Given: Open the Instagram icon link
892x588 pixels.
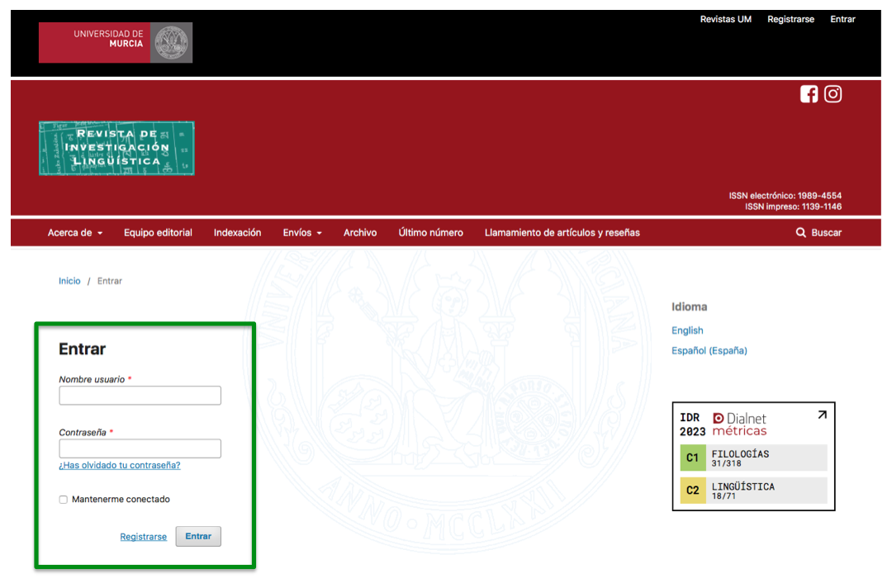Looking at the screenshot, I should click(x=833, y=94).
